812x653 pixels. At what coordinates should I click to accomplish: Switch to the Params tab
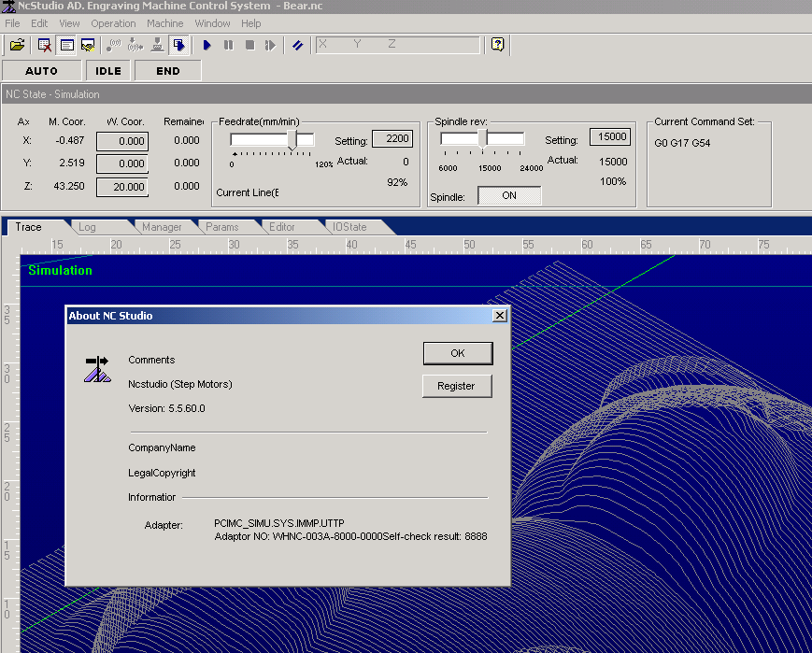222,227
